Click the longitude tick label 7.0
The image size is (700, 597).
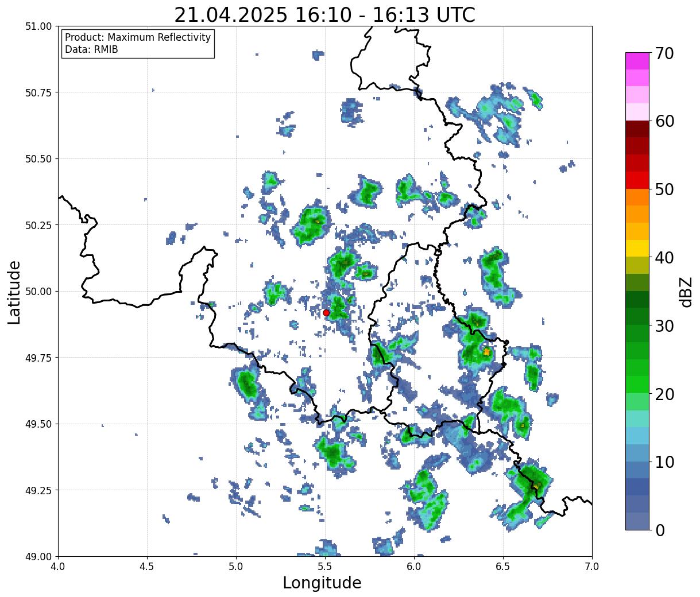pyautogui.click(x=592, y=567)
